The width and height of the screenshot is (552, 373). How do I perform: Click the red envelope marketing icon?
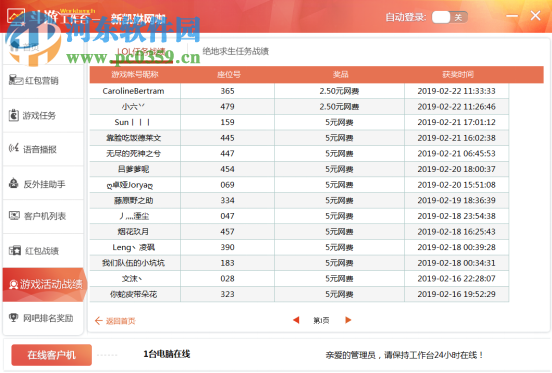(x=15, y=80)
